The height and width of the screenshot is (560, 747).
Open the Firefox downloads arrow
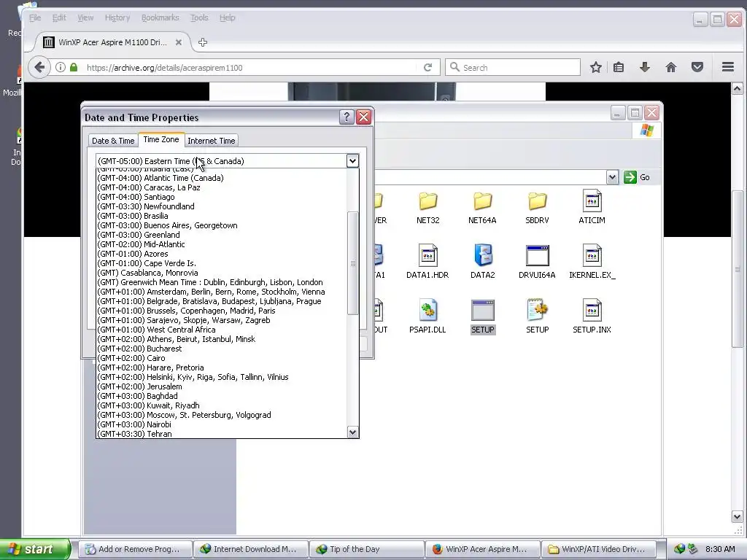(645, 67)
